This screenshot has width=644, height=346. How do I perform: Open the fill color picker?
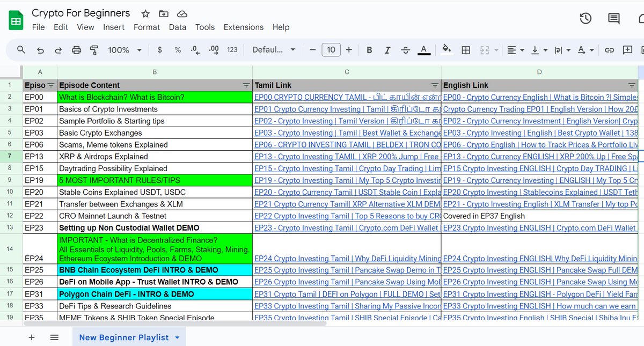tap(447, 50)
